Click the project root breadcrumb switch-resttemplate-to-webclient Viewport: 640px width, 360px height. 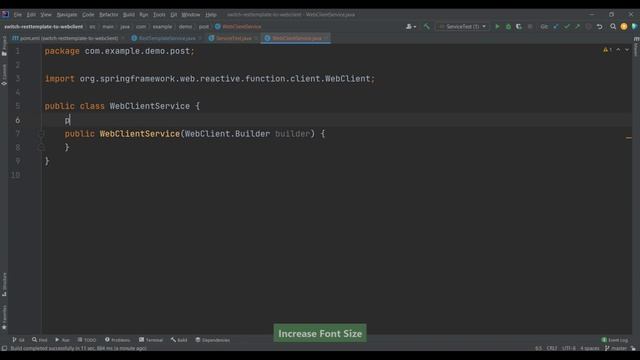point(43,27)
